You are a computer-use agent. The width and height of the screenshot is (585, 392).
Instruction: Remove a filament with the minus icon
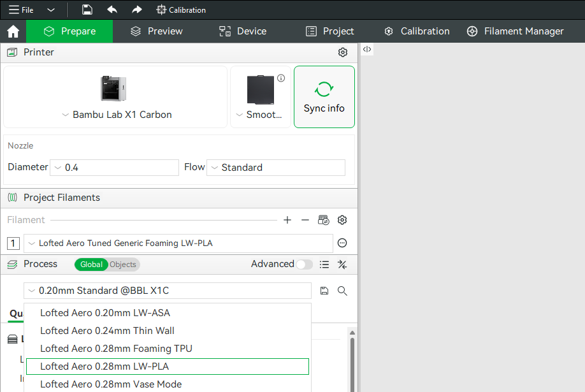click(x=305, y=221)
